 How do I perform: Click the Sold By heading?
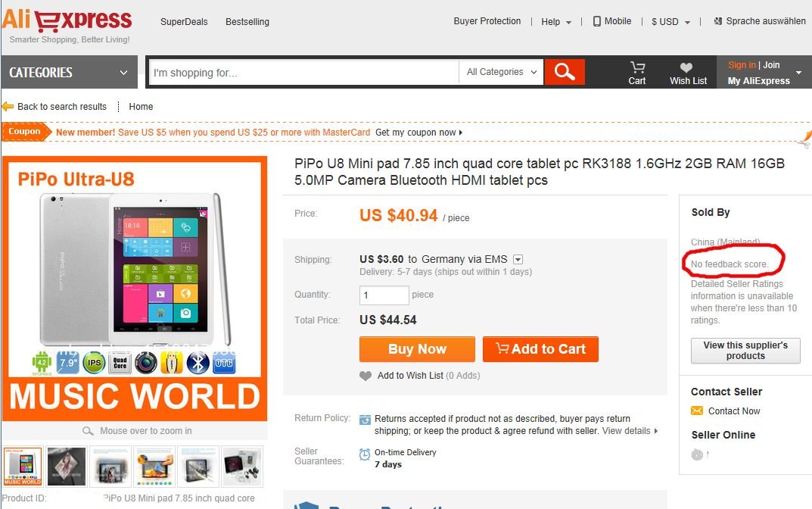[x=711, y=212]
